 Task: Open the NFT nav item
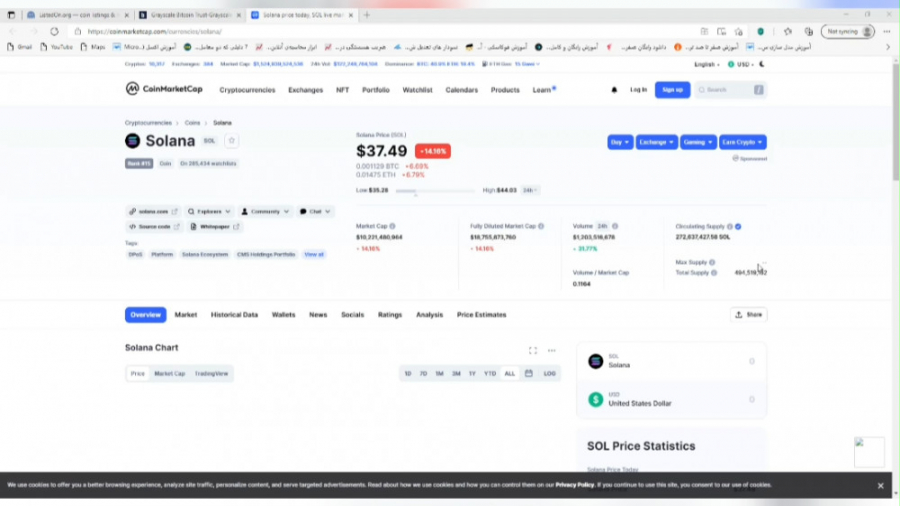coord(342,90)
